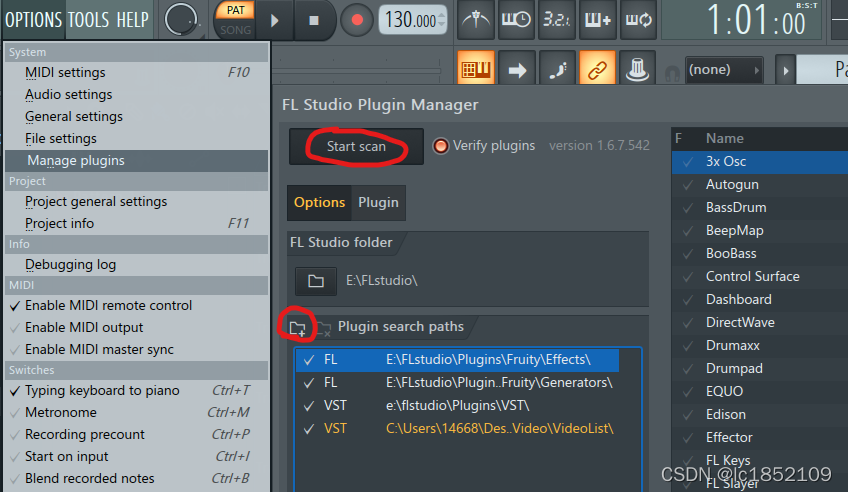The height and width of the screenshot is (492, 848).
Task: Toggle Typing keyboard to piano menu option
Action: (x=136, y=390)
